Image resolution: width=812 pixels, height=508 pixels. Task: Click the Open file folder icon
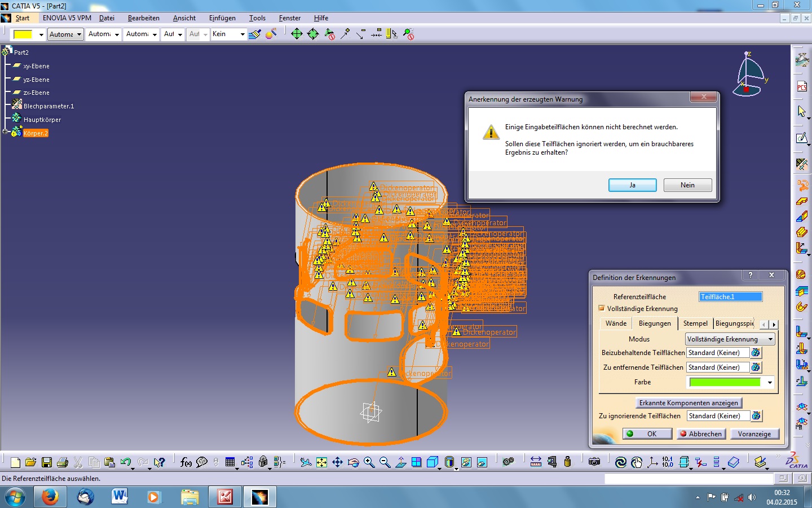tap(31, 462)
